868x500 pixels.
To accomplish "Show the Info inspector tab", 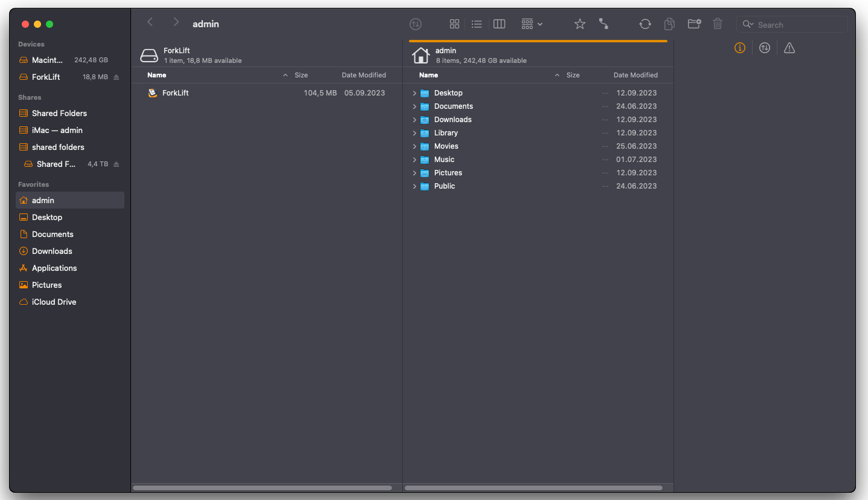I will click(x=740, y=48).
